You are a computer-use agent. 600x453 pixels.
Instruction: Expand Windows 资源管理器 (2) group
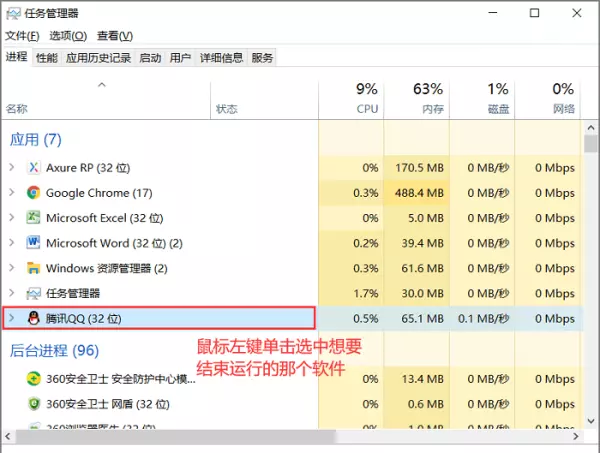(x=12, y=268)
